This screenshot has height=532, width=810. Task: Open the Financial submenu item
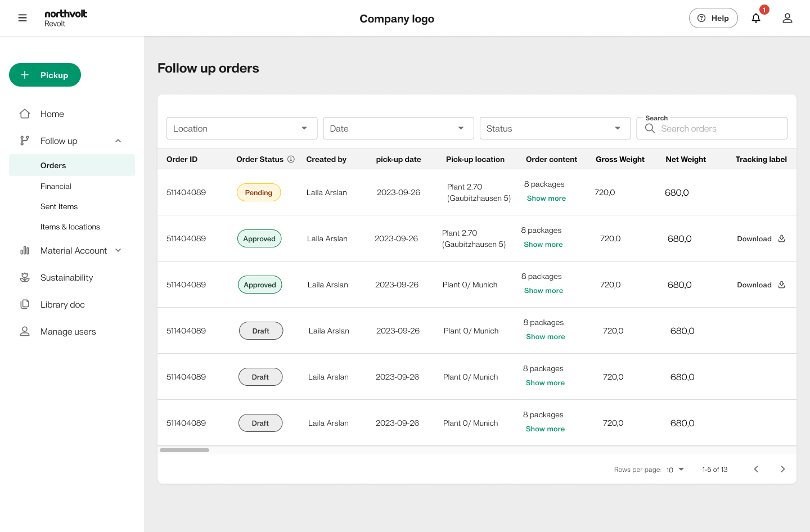click(56, 186)
